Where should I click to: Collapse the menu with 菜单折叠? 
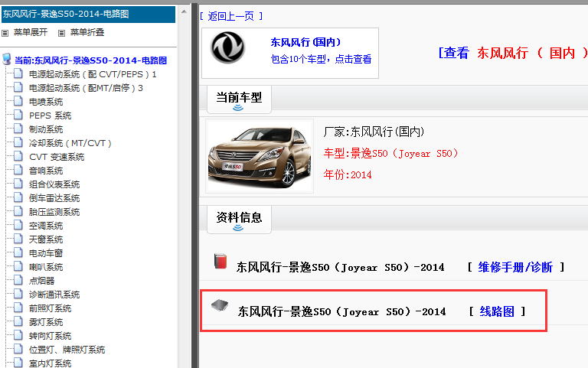[87, 33]
